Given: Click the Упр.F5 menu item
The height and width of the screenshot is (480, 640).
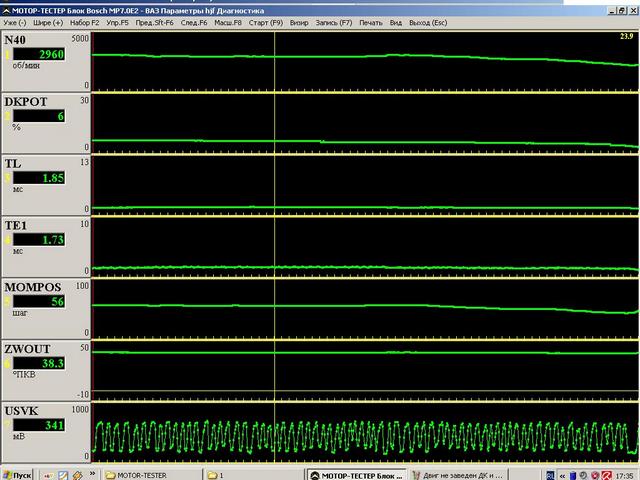Looking at the screenshot, I should click(x=118, y=22).
